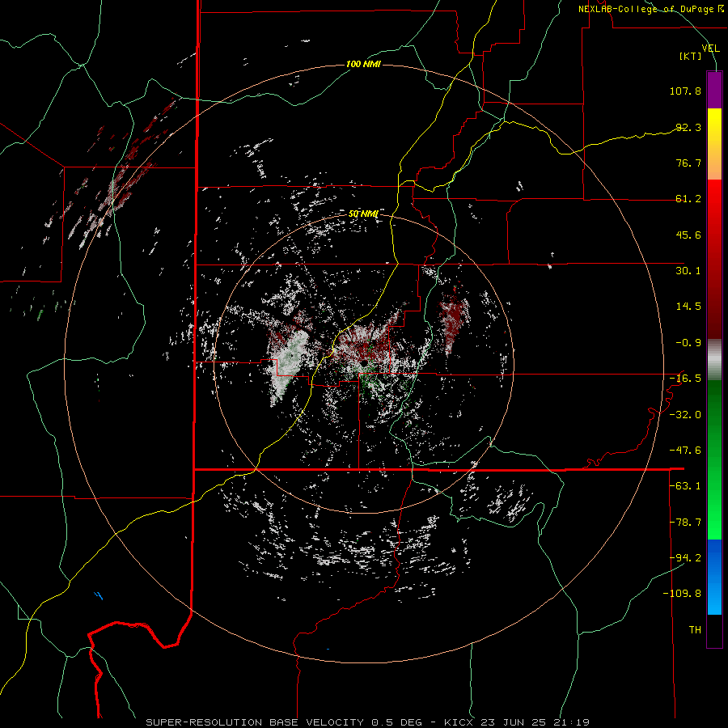The image size is (728, 728).
Task: Click the 61.2 velocity scale value
Action: tap(688, 199)
